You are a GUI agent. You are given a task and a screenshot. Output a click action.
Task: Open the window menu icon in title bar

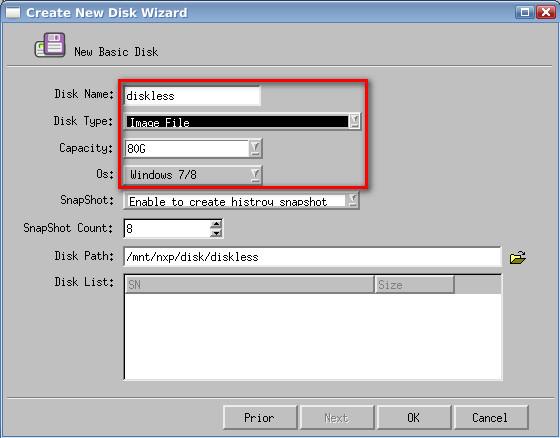(x=13, y=13)
